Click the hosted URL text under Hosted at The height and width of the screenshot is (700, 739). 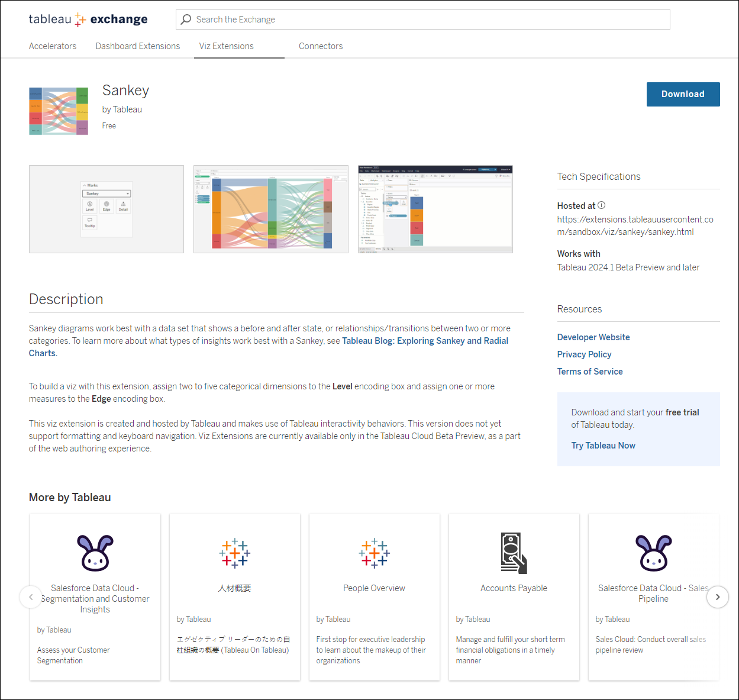635,225
